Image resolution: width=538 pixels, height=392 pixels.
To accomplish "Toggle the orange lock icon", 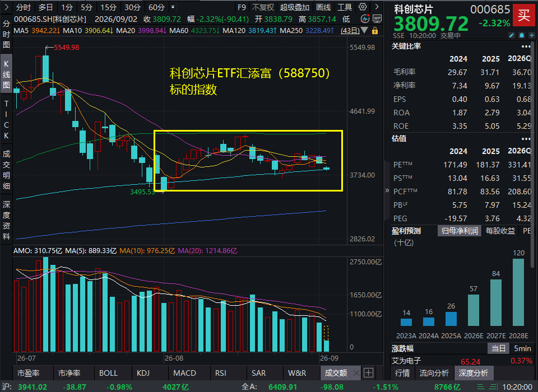I will 375,31.
